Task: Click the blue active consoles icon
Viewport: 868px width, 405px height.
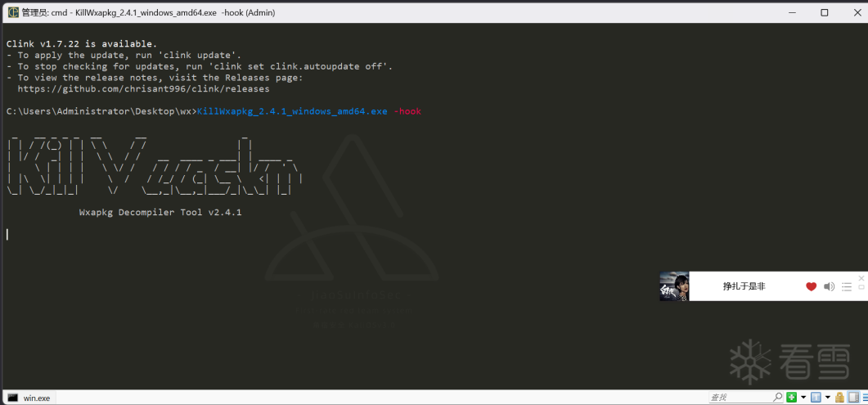Action: [x=816, y=398]
